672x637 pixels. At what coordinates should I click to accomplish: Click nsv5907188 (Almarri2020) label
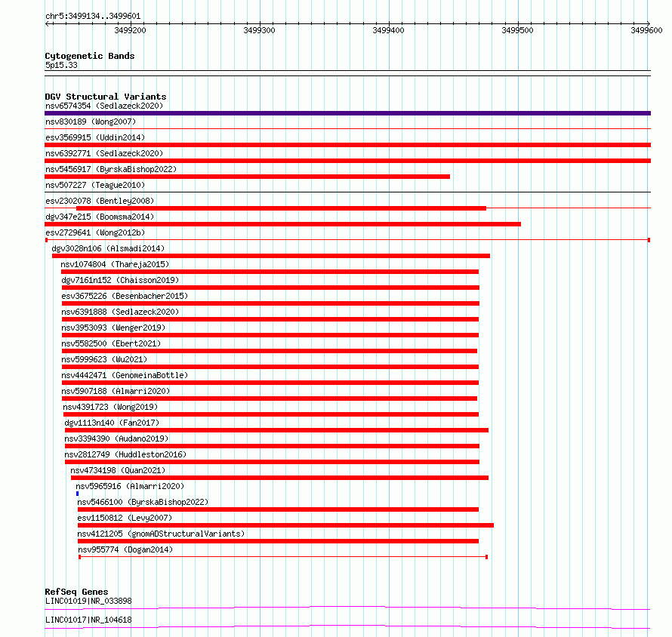(x=116, y=391)
